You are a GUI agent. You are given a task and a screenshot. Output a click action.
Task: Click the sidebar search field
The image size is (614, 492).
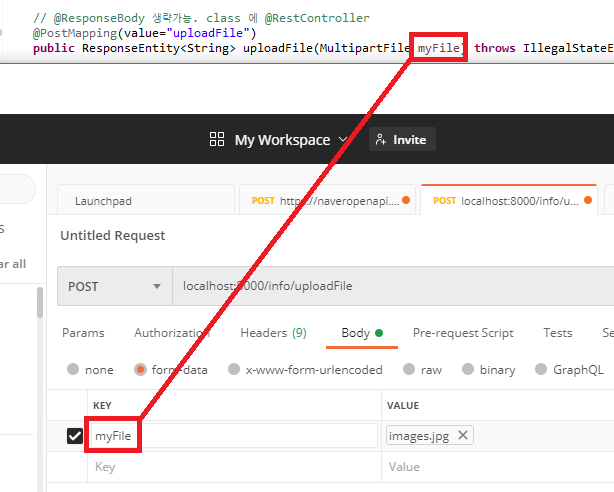click(16, 189)
